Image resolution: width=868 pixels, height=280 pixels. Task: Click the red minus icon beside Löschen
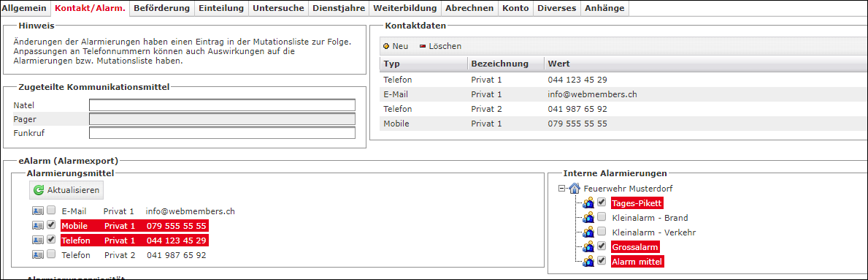pos(423,47)
